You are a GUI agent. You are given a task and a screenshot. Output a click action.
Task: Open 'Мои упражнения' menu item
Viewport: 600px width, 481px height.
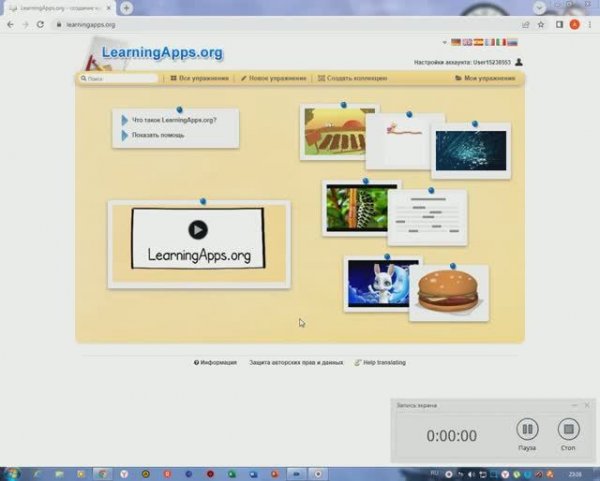click(x=485, y=78)
